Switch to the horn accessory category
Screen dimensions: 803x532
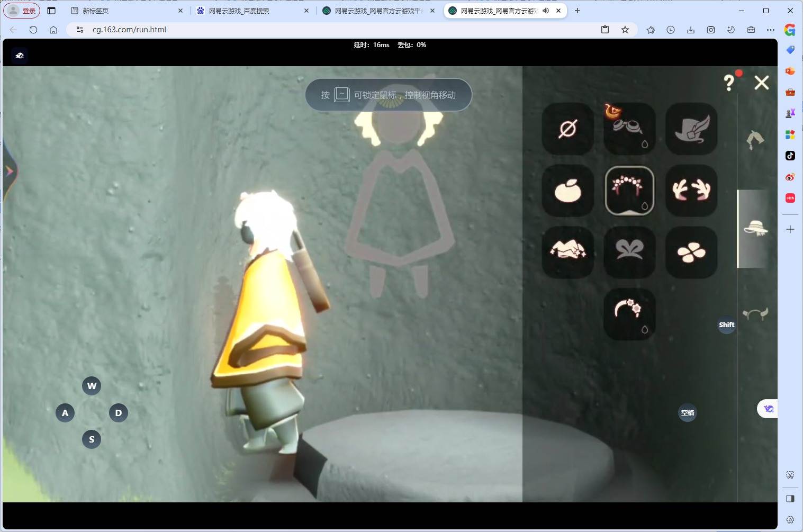(x=755, y=314)
